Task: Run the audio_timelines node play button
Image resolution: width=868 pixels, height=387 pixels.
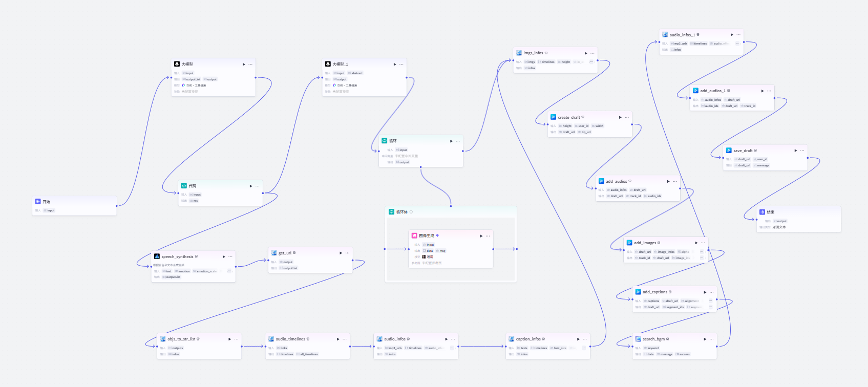Action: (x=338, y=339)
